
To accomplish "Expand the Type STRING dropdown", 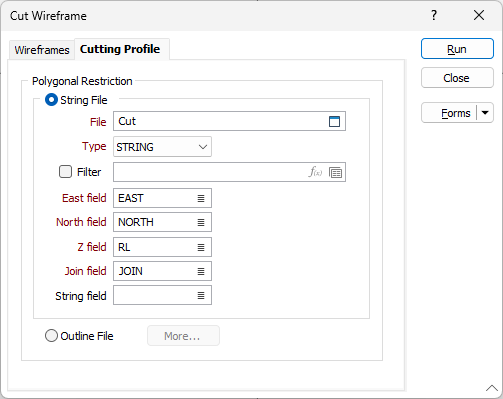I will (162, 147).
